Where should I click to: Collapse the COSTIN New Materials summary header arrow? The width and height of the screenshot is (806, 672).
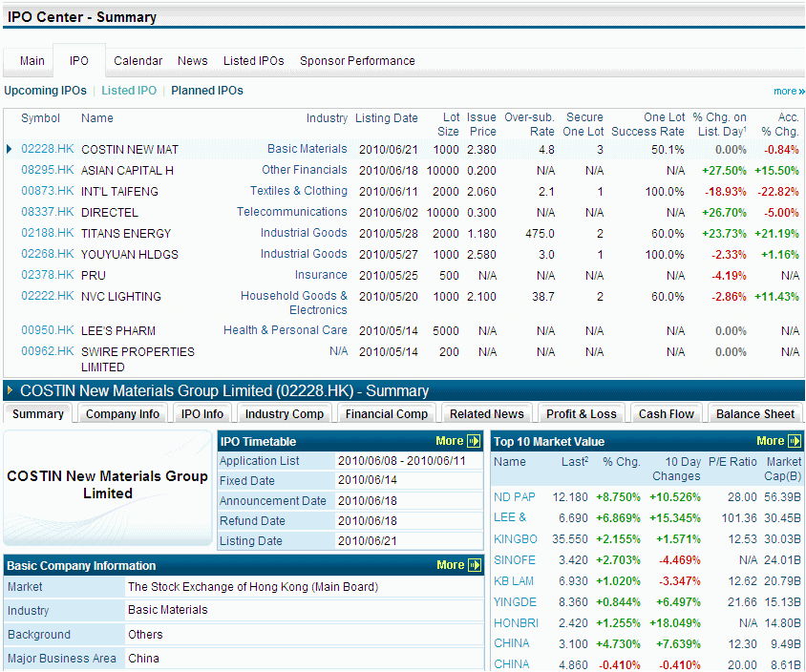(x=10, y=390)
